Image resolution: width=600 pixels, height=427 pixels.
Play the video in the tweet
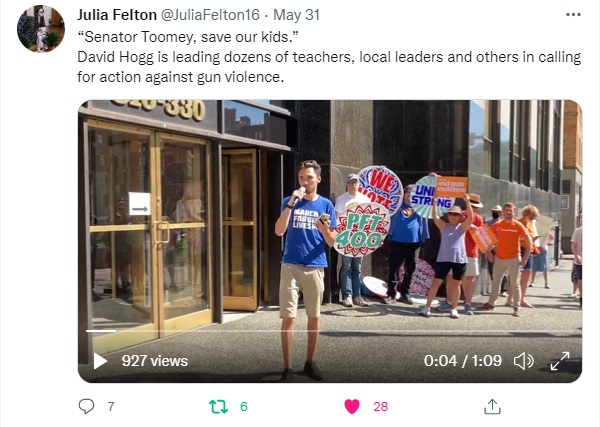pyautogui.click(x=100, y=361)
